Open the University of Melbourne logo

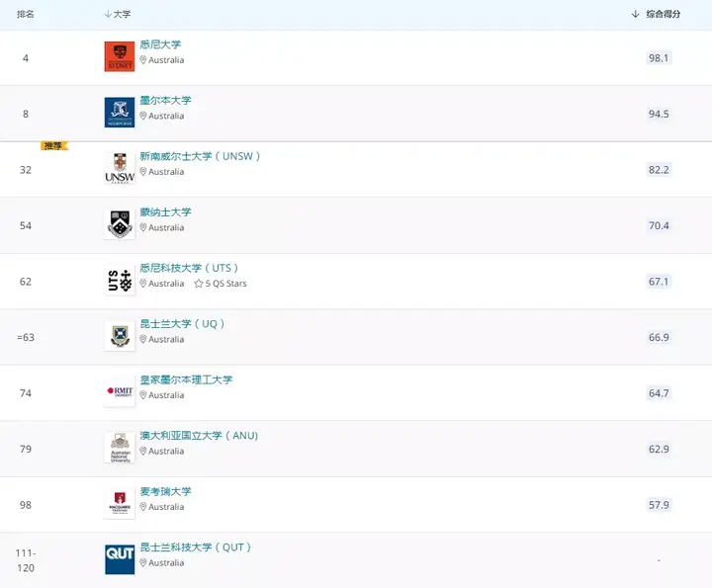click(120, 113)
